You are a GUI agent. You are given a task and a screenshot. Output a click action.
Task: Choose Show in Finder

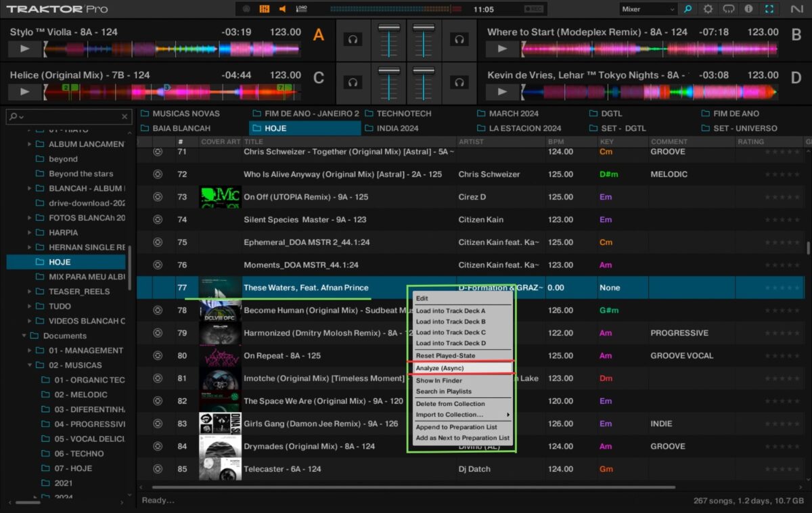tap(462, 381)
